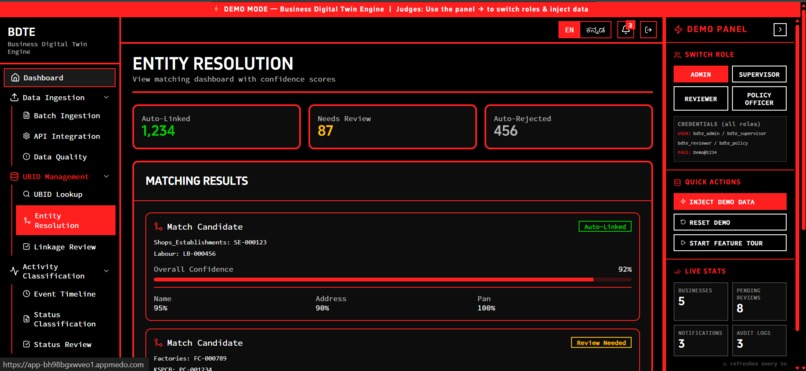
Task: Click the Entity Resolution branch icon
Action: click(27, 220)
